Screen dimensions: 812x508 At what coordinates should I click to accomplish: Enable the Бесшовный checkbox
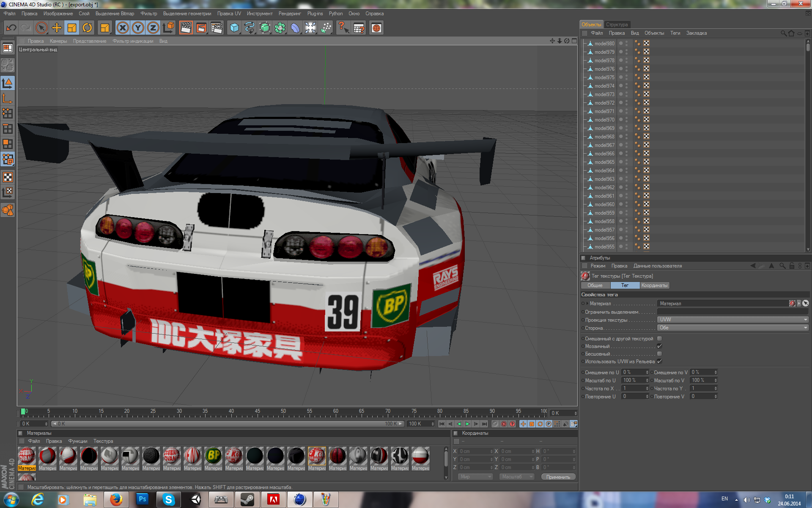coord(659,353)
